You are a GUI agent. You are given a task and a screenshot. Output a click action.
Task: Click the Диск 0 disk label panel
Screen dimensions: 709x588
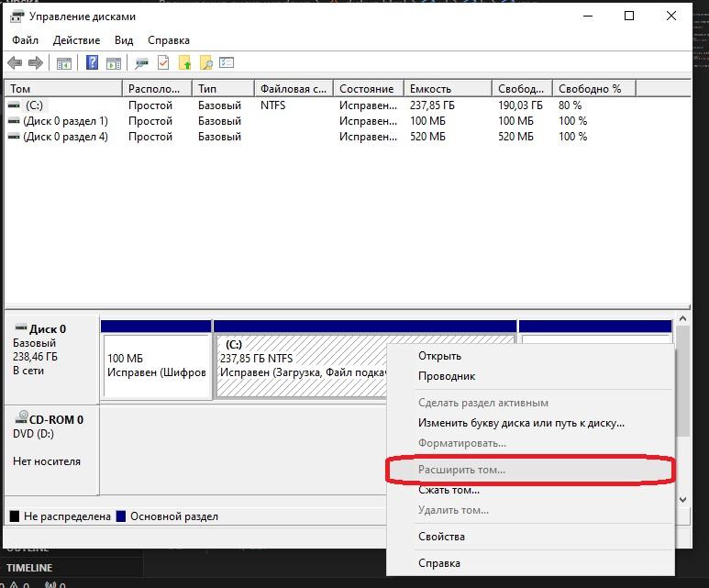click(51, 360)
